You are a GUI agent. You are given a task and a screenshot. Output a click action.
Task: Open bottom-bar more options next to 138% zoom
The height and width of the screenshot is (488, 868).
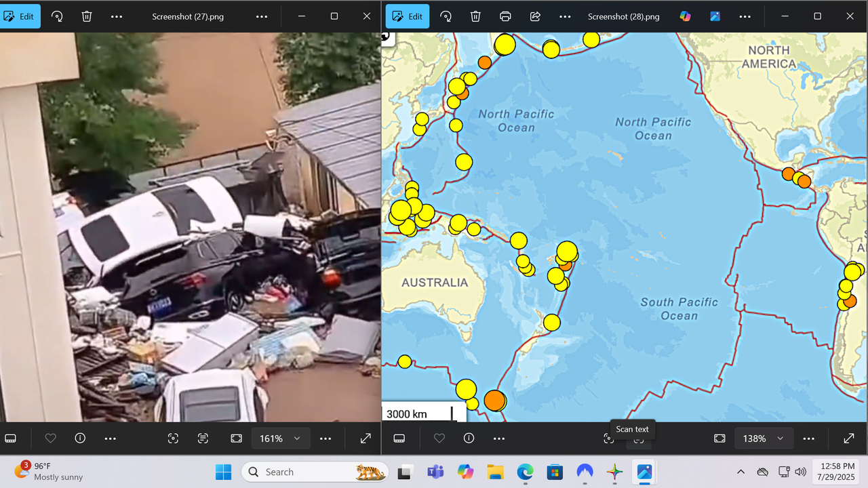(808, 439)
